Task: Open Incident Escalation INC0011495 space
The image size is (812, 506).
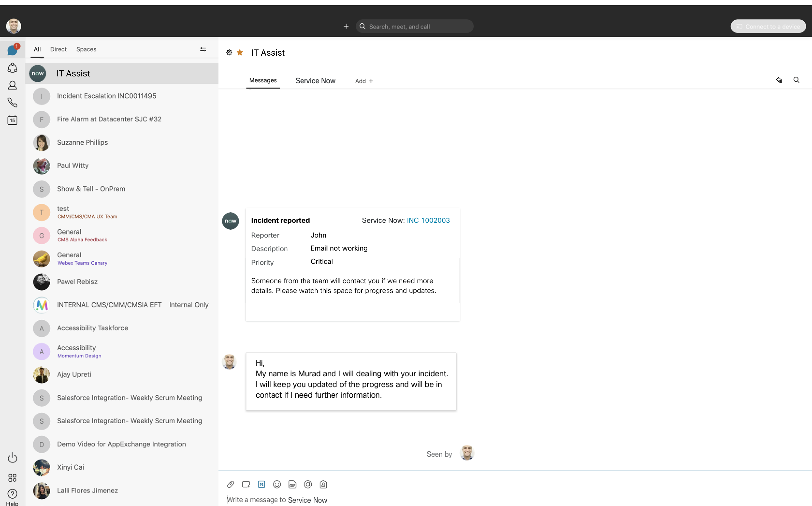Action: coord(122,96)
